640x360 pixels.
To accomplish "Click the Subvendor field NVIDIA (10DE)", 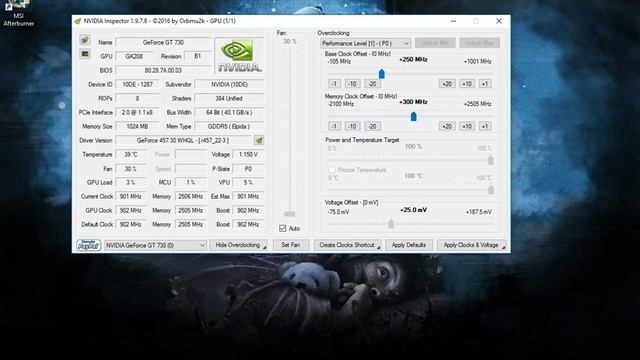I will 229,84.
